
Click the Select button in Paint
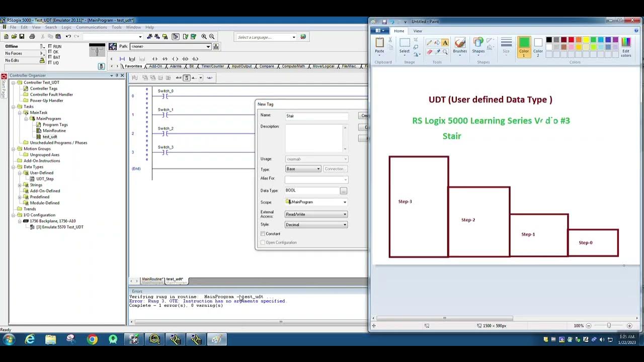tap(405, 46)
